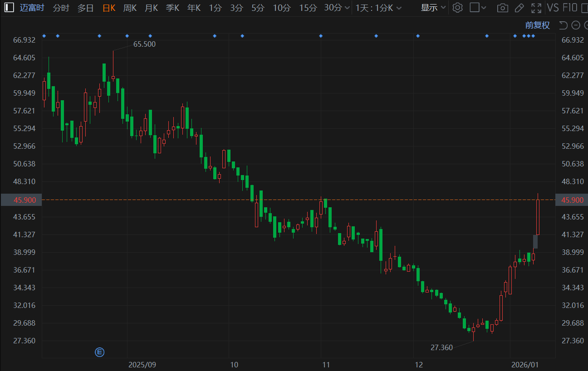Open chart settings gear icon
Viewport: 588px width, 371px height.
(x=458, y=8)
